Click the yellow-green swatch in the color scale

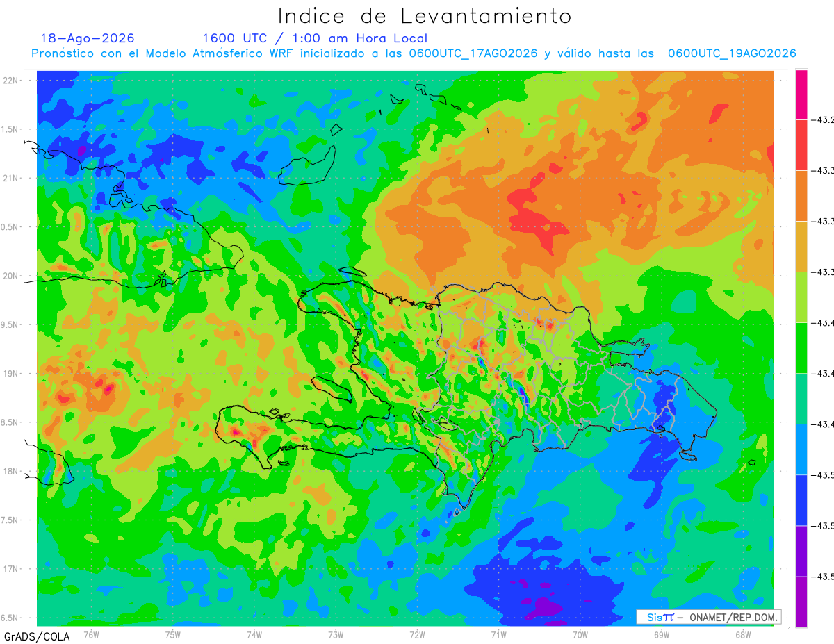point(801,297)
